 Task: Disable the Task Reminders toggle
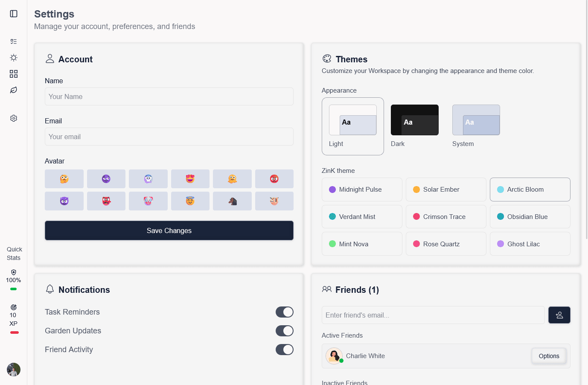pyautogui.click(x=285, y=312)
